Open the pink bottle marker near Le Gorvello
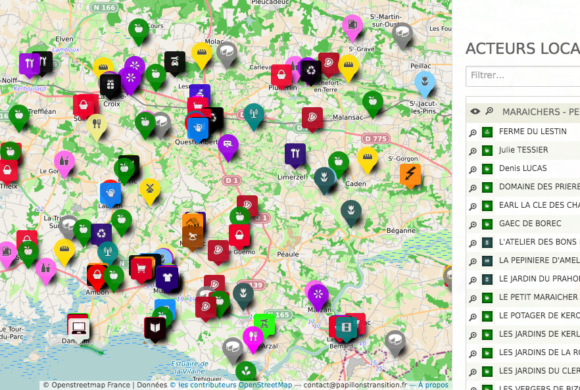This screenshot has width=580, height=390. tap(64, 162)
